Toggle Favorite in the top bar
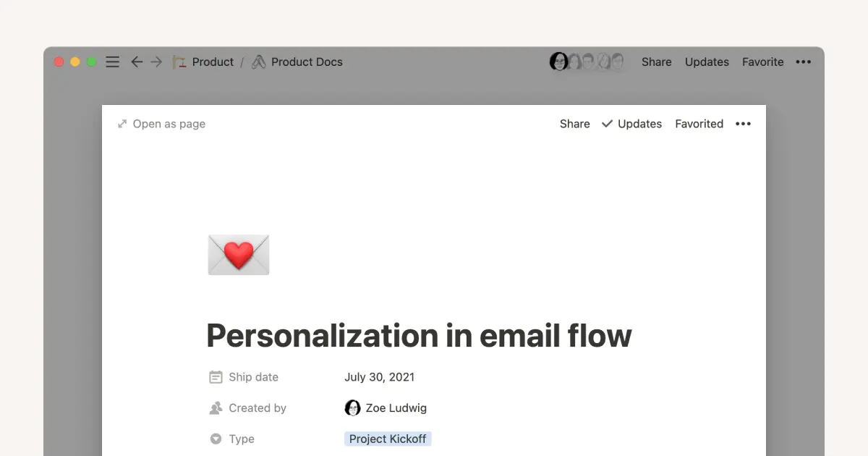This screenshot has height=456, width=868. tap(762, 62)
